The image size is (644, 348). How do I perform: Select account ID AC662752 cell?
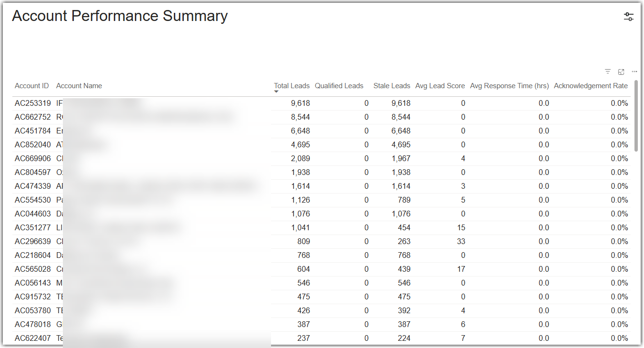[x=33, y=117]
